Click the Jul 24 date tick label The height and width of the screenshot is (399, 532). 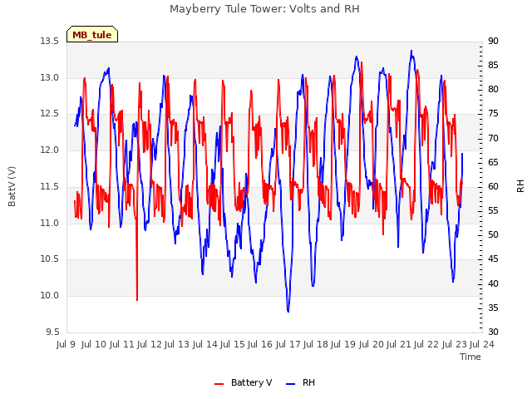pyautogui.click(x=482, y=344)
